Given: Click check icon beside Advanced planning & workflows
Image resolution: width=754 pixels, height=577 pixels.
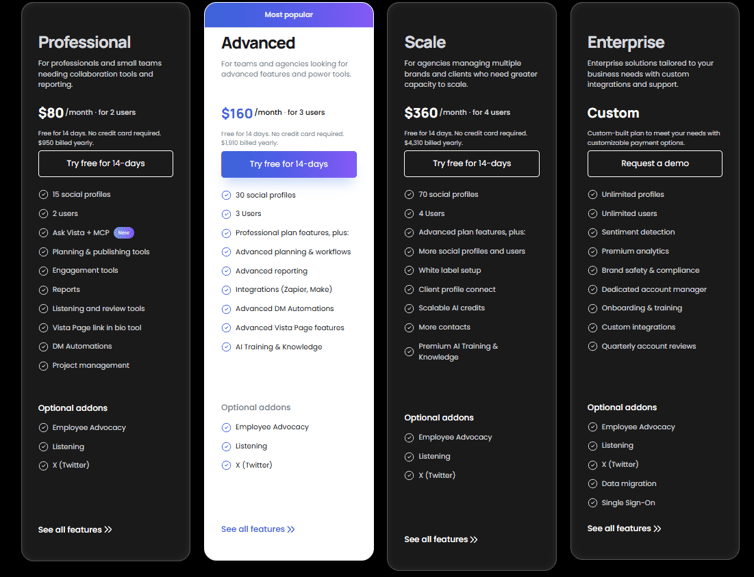Looking at the screenshot, I should pos(226,252).
